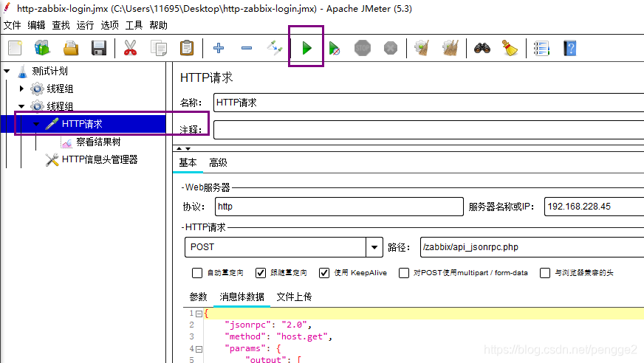Image resolution: width=644 pixels, height=363 pixels.
Task: Expand all nodes with plus icon
Action: click(219, 48)
